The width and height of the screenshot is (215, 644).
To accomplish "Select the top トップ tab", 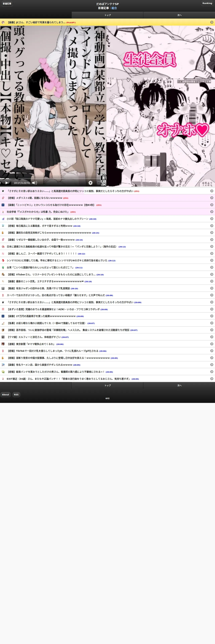I will pyautogui.click(x=107, y=15).
